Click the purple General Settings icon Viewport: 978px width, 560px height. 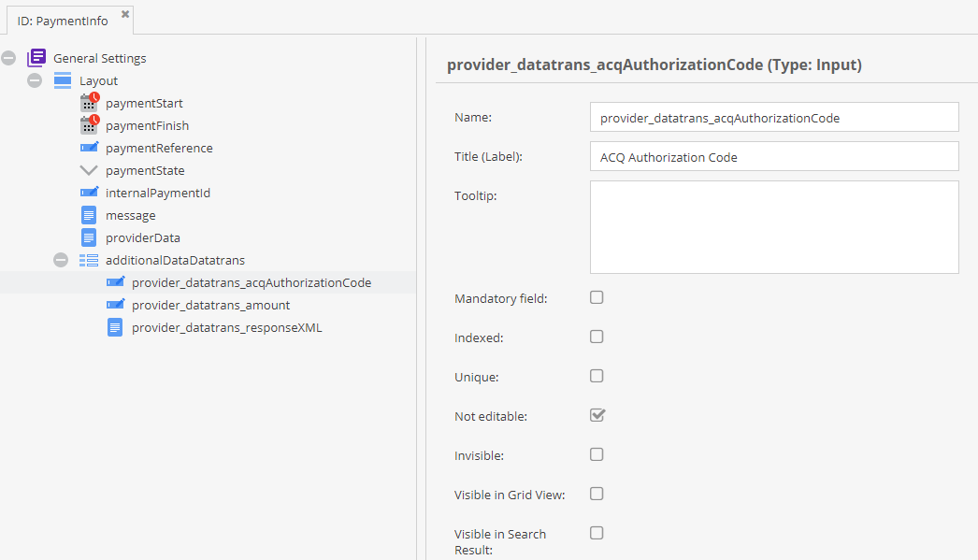pos(36,58)
